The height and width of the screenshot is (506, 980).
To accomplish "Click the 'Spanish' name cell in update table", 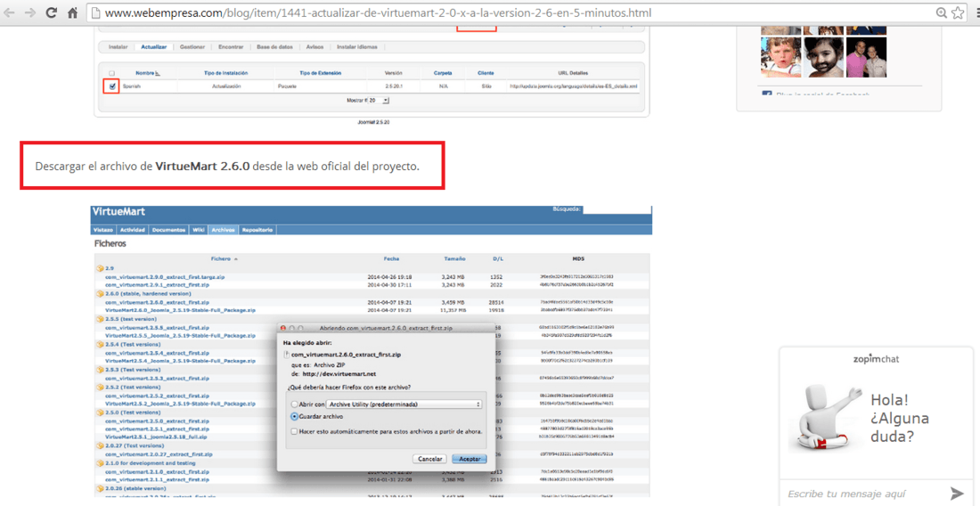I will [132, 86].
